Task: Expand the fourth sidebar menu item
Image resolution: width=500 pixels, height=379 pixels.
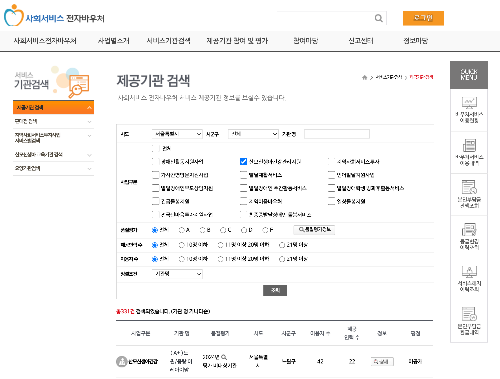Action: [89, 155]
